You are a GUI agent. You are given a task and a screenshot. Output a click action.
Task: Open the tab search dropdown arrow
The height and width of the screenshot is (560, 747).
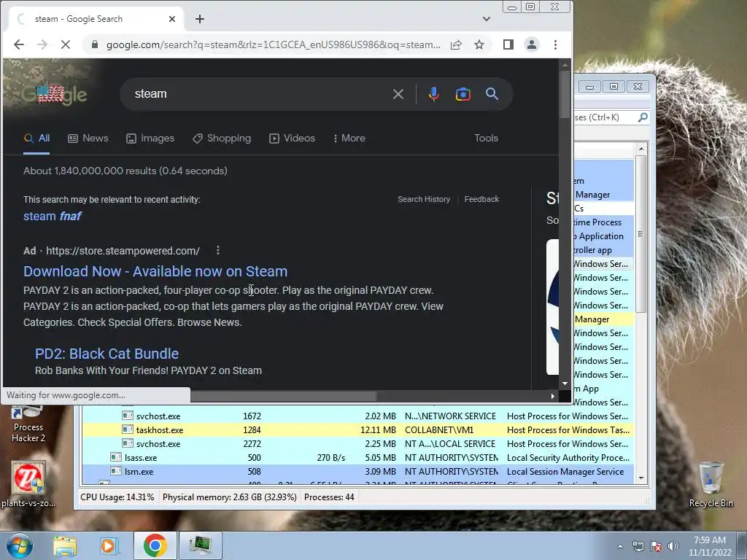486,19
